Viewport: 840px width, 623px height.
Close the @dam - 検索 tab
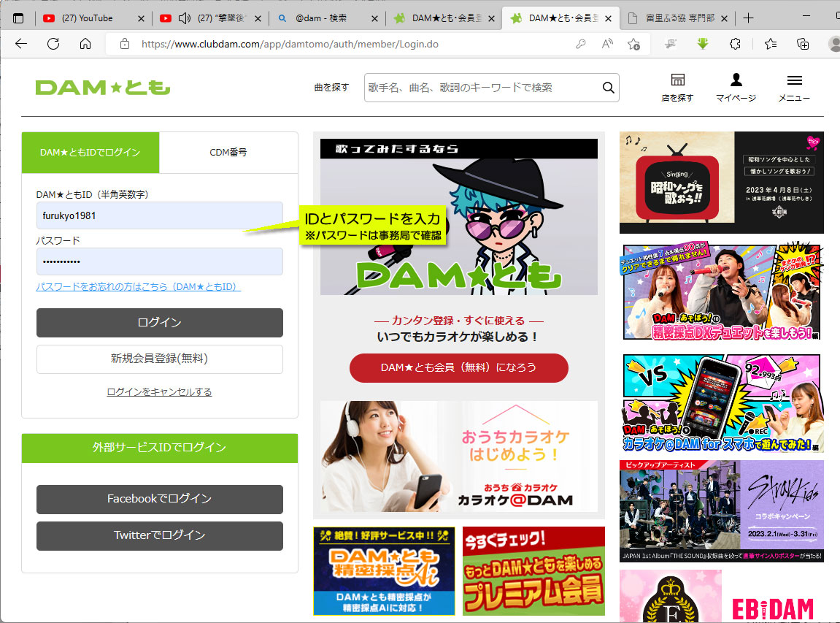point(374,18)
